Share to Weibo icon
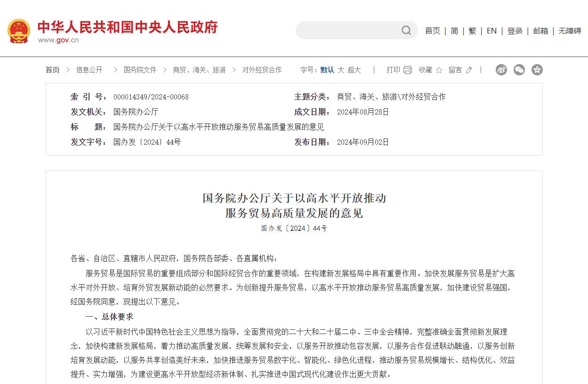This screenshot has width=588, height=384. coord(501,70)
